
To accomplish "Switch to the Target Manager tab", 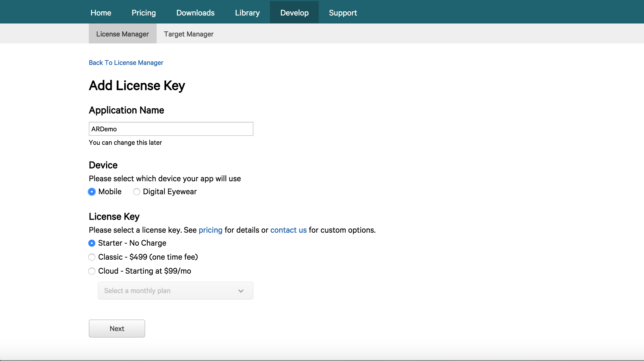I will pyautogui.click(x=188, y=34).
